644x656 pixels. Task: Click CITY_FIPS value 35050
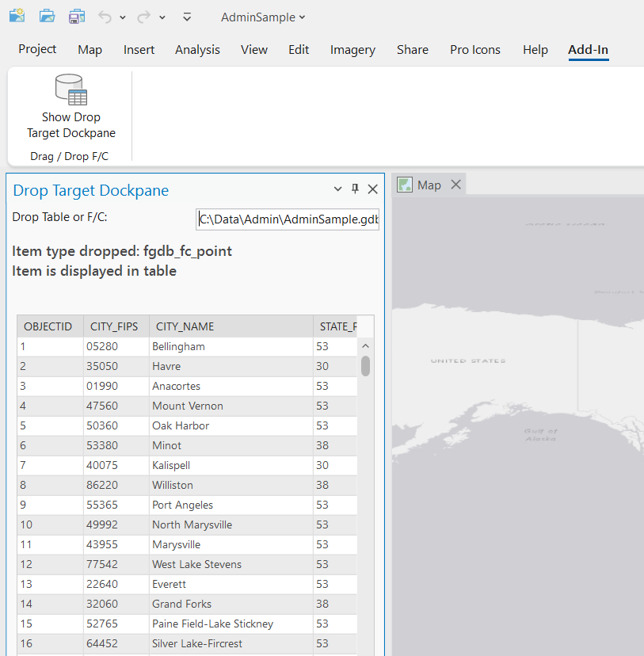(116, 366)
